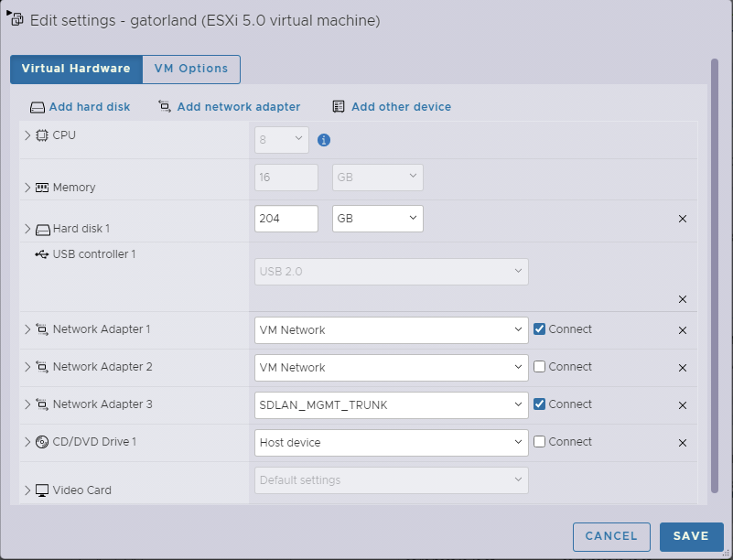The width and height of the screenshot is (733, 560).
Task: Remove CD/DVD Drive 1 with X icon
Action: [x=682, y=443]
